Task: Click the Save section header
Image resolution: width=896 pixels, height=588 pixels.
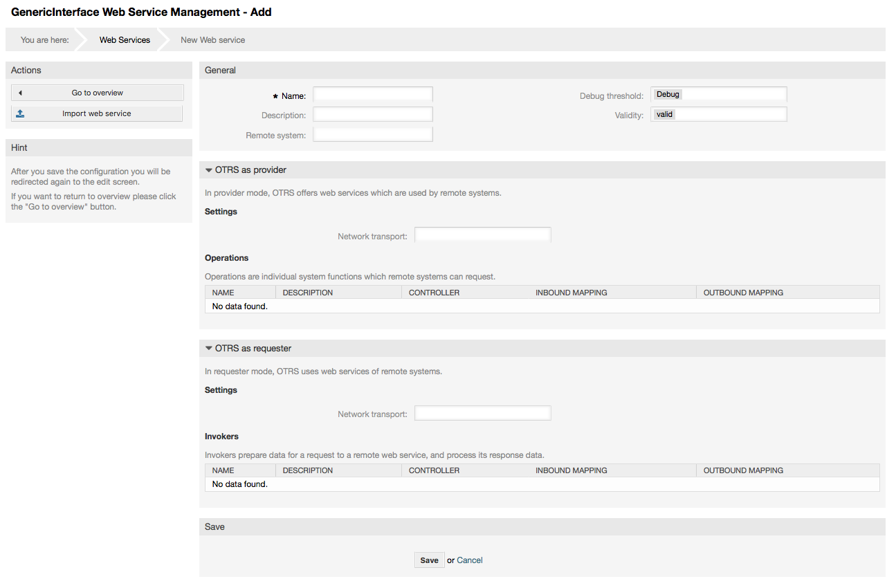Action: [542, 527]
